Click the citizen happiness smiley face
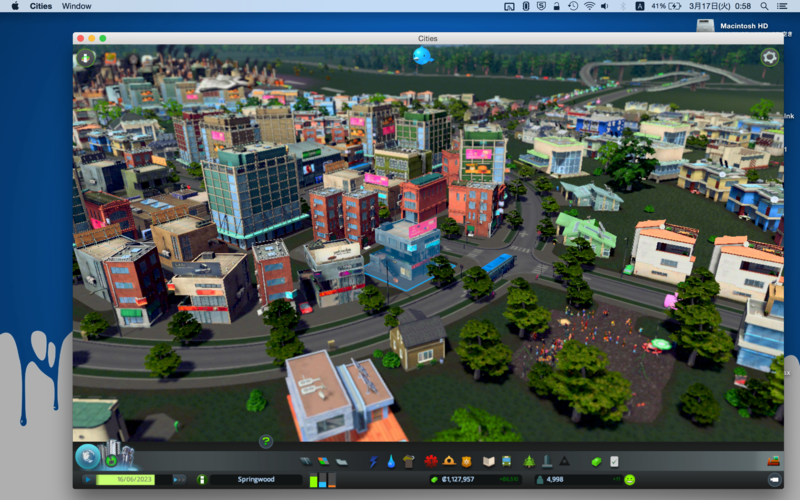 [x=630, y=480]
